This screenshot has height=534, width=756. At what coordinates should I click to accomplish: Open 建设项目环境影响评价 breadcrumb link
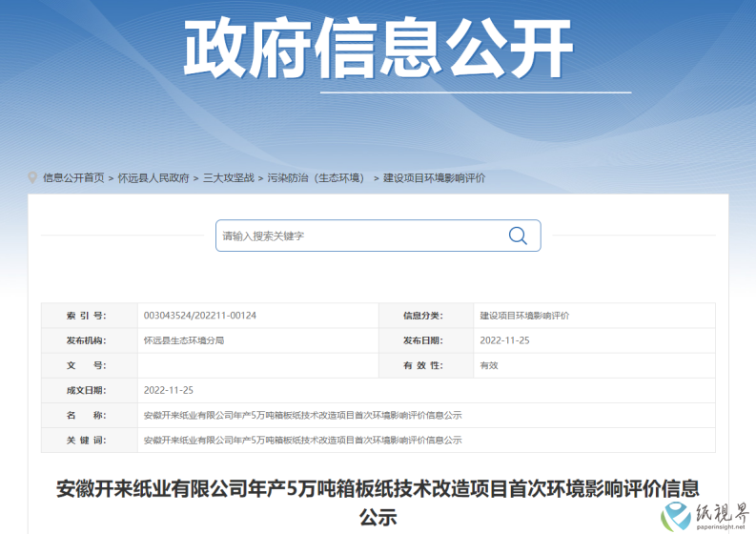pos(434,178)
